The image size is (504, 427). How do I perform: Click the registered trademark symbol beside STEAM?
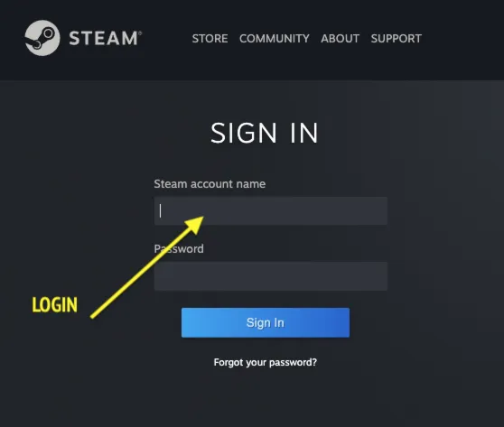[140, 32]
